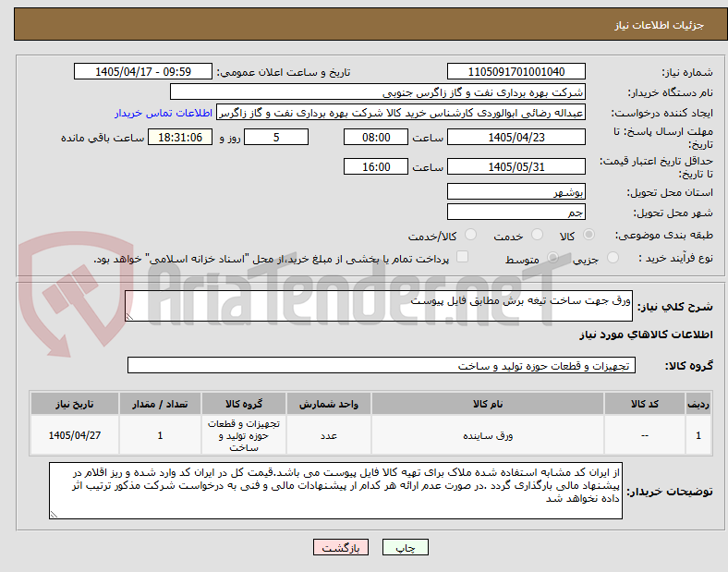The image size is (728, 572).
Task: Click the شرح کلی نیاز description textarea
Action: tap(379, 306)
